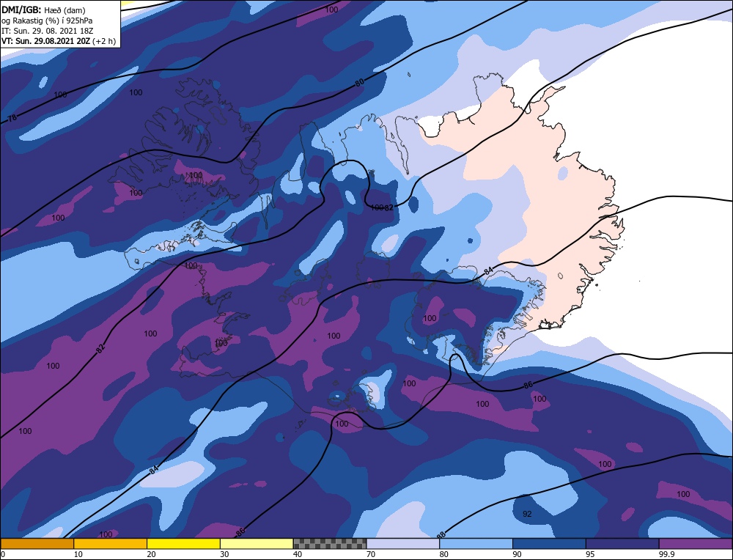This screenshot has width=733, height=560.
Task: Click the 95–99.9 dark navy legend swatch
Action: [622, 544]
